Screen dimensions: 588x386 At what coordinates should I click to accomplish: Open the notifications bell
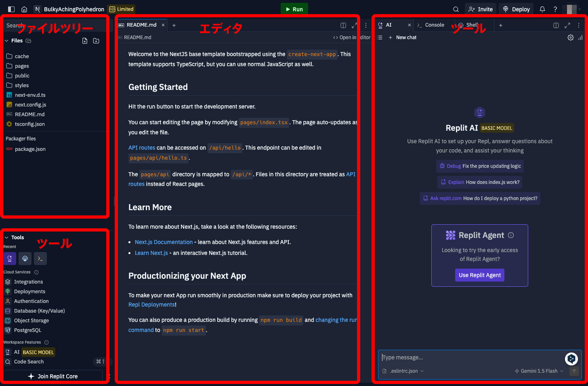pyautogui.click(x=542, y=9)
